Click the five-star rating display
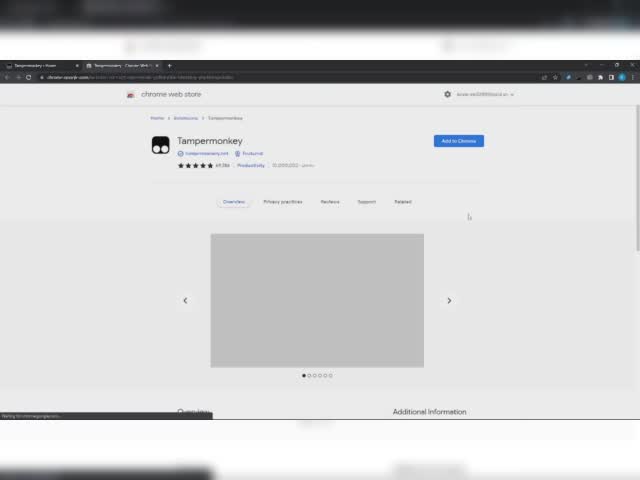This screenshot has width=640, height=480. [196, 165]
